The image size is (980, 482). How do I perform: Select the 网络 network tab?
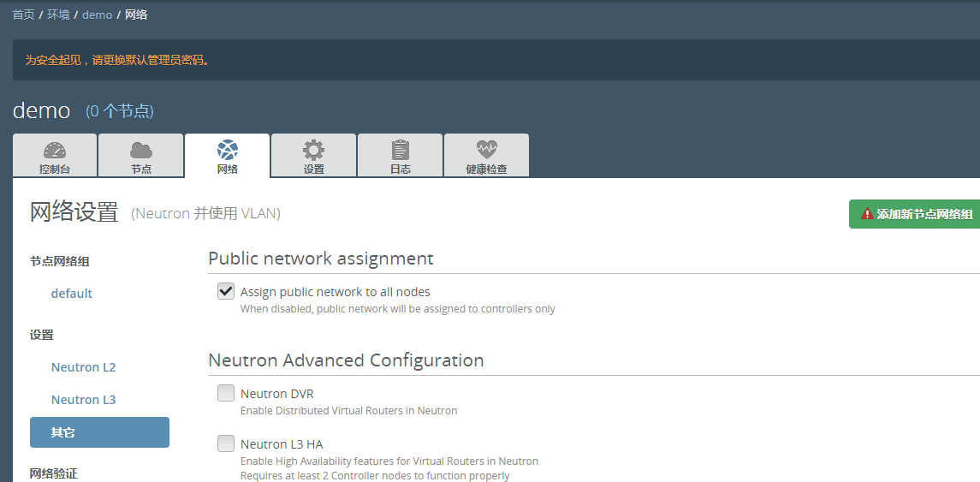pyautogui.click(x=228, y=156)
